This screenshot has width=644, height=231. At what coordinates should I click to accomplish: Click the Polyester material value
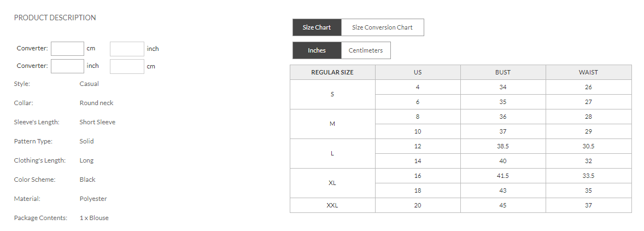click(93, 199)
